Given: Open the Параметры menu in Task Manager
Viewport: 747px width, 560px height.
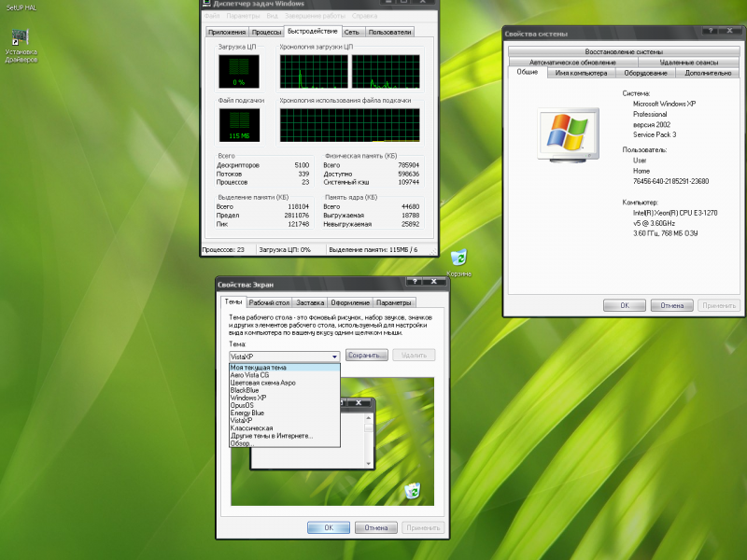Looking at the screenshot, I should [243, 16].
